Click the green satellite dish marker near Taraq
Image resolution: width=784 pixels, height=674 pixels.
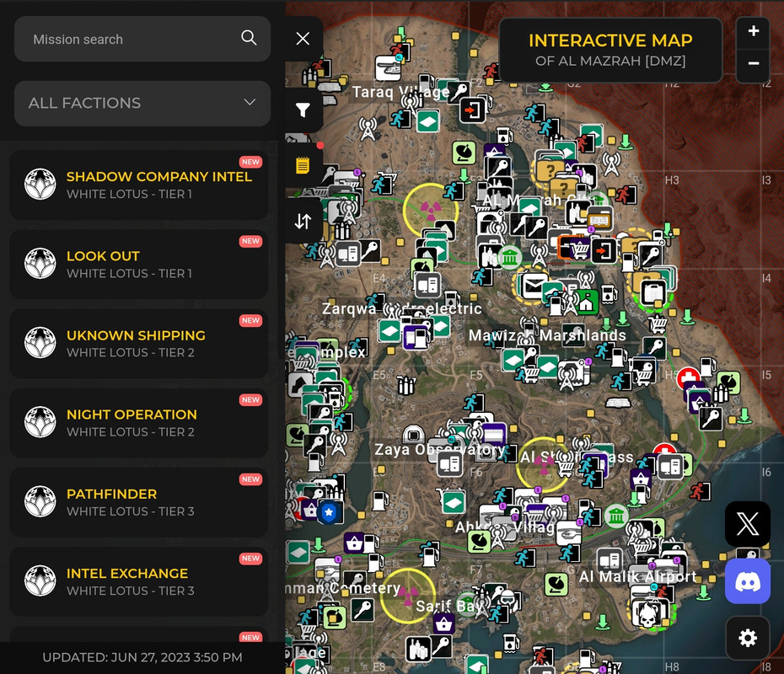[464, 152]
